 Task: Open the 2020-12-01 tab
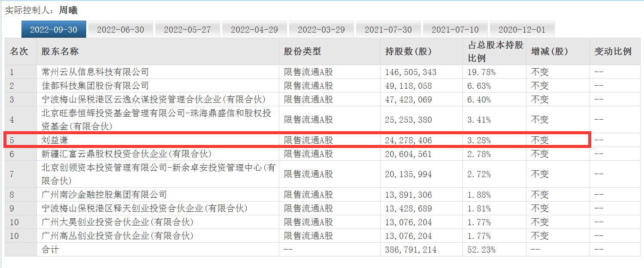click(x=522, y=30)
